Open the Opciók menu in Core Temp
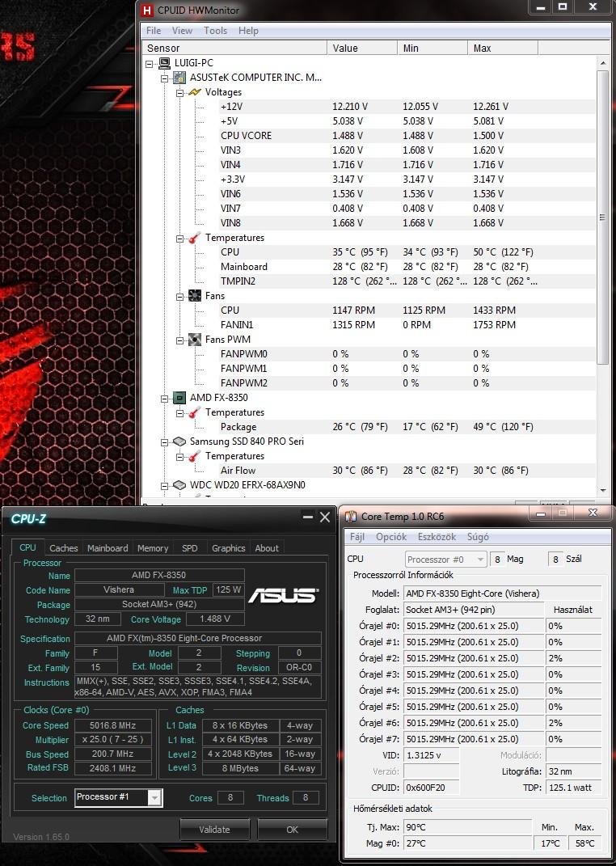The height and width of the screenshot is (866, 616). [x=391, y=537]
